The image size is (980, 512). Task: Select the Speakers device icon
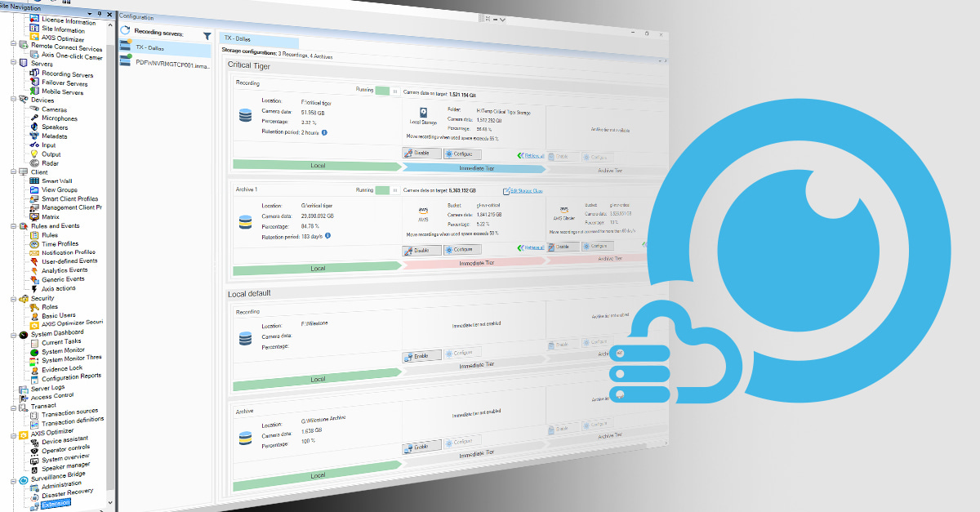[x=34, y=127]
